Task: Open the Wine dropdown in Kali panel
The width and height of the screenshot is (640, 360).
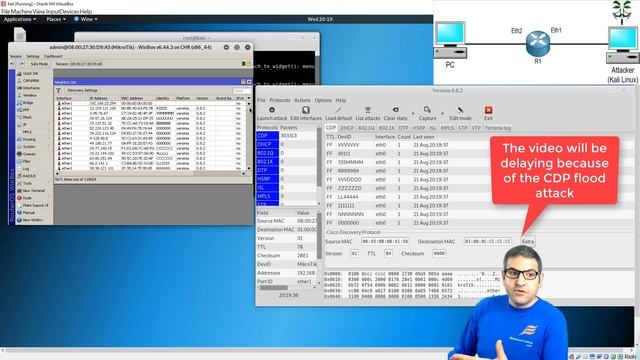Action: point(86,19)
